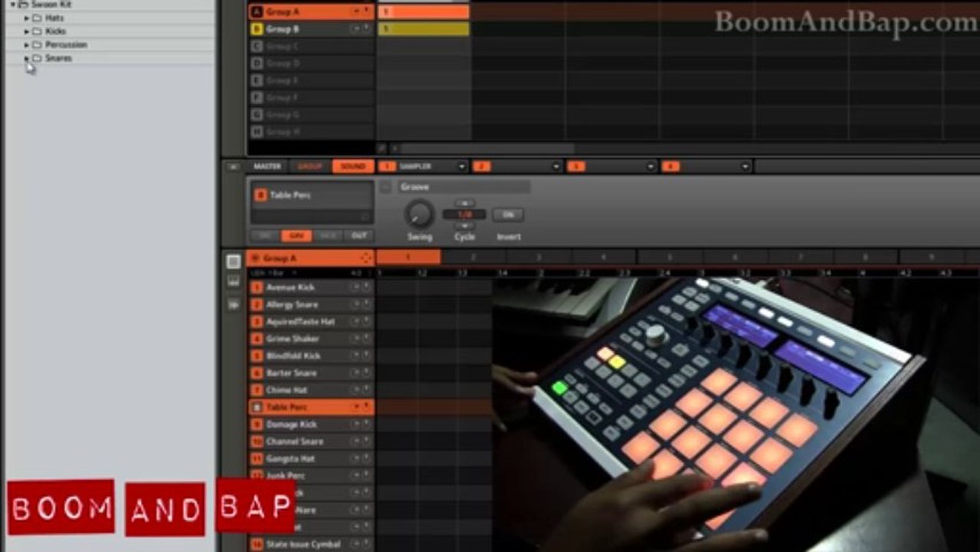
Task: Click the empty module slot 4 badge
Action: (670, 166)
